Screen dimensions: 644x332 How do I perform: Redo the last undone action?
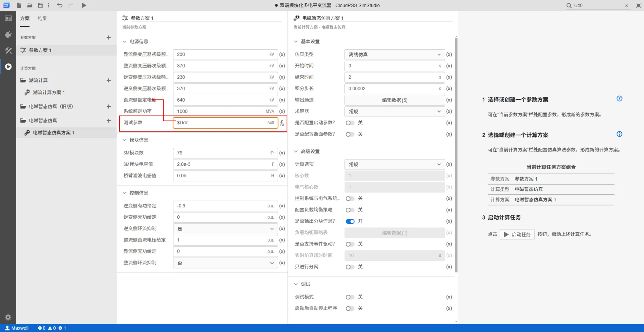[70, 5]
